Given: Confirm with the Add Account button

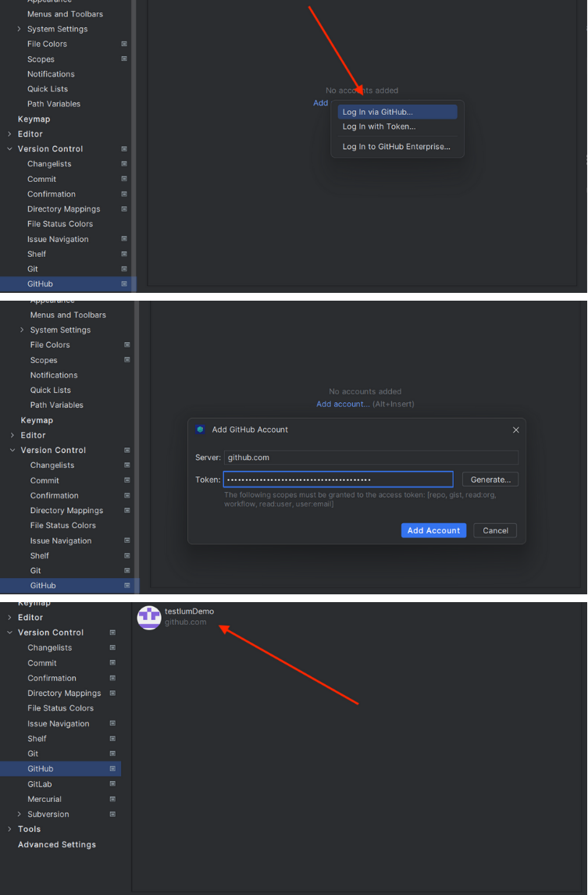Looking at the screenshot, I should (x=434, y=530).
